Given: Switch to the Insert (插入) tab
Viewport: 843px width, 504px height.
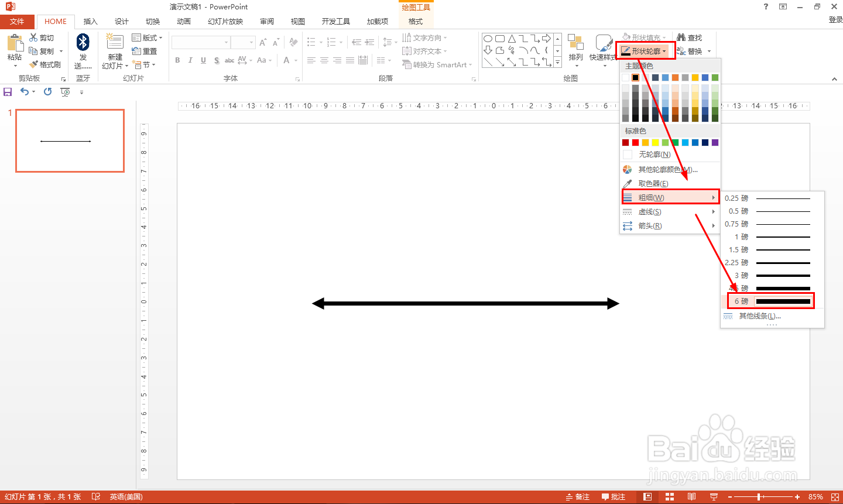Looking at the screenshot, I should pos(91,21).
